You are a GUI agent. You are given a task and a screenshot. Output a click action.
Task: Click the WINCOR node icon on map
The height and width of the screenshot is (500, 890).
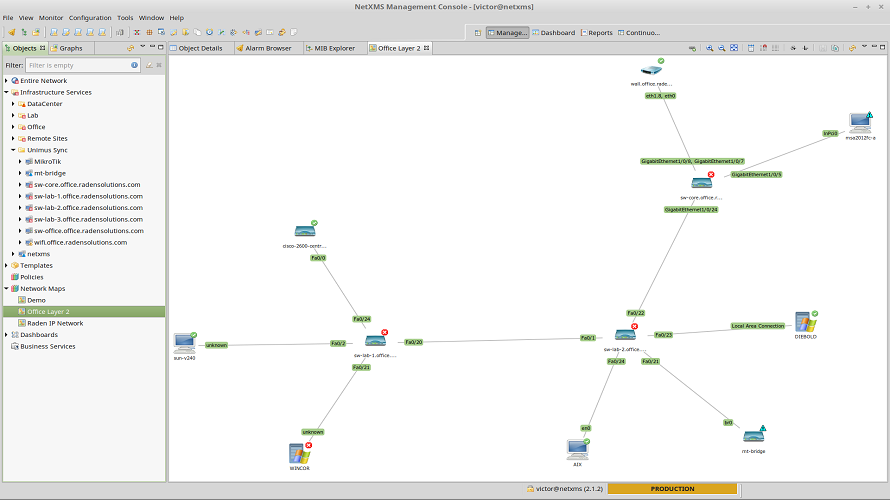point(299,453)
